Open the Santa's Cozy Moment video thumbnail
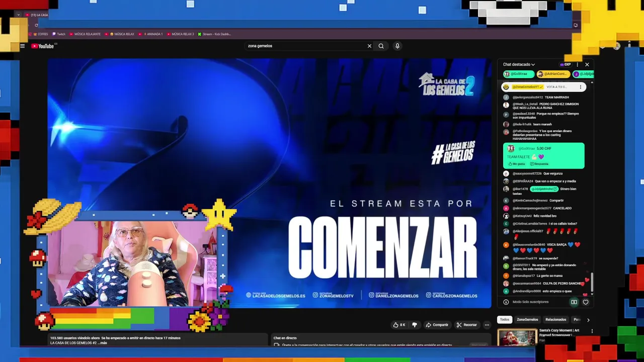Viewport: 644px width, 362px height. coord(517,337)
